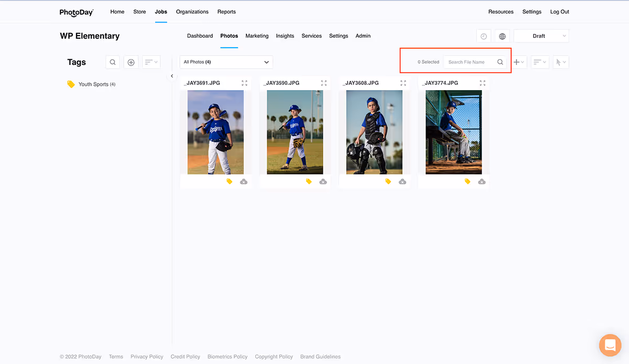
Task: Open the Tags sort dropdown
Action: (x=151, y=62)
